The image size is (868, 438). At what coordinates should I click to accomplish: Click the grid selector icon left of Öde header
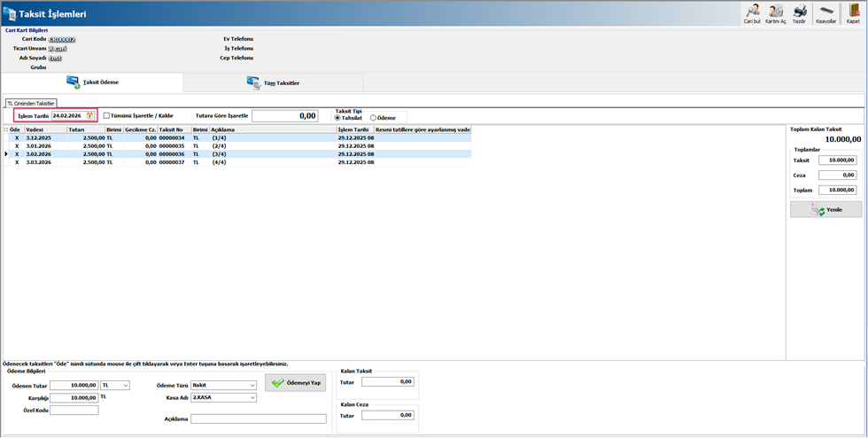click(x=5, y=129)
